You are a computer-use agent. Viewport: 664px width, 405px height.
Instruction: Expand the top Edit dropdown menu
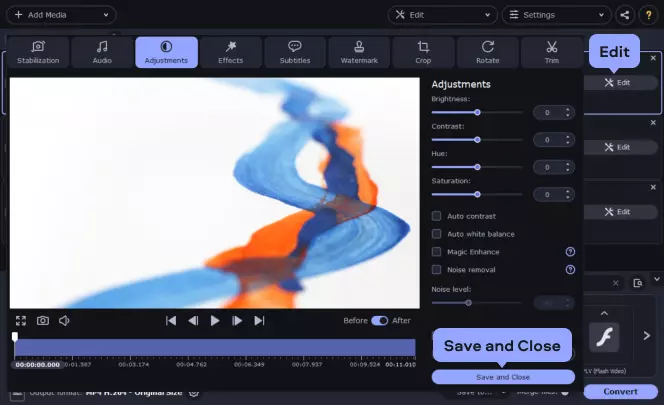click(x=443, y=15)
